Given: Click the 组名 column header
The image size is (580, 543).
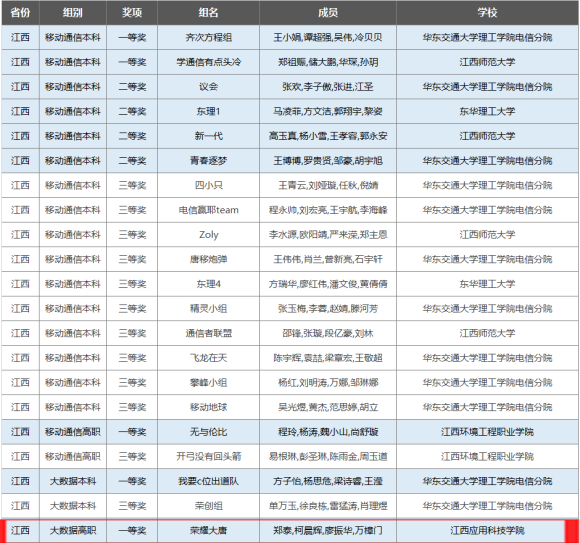Looking at the screenshot, I should tap(209, 13).
